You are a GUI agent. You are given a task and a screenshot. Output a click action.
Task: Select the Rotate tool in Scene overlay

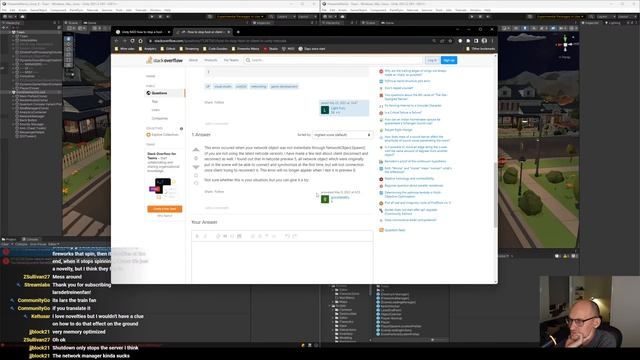[x=69, y=49]
